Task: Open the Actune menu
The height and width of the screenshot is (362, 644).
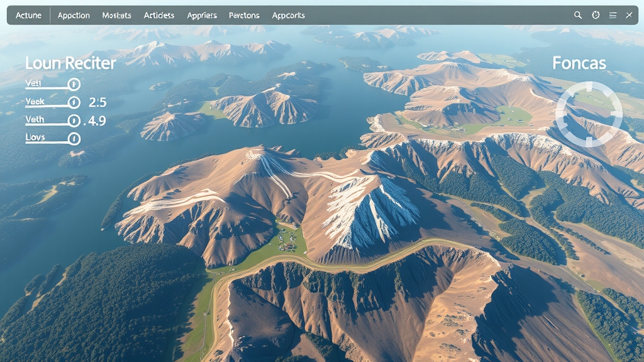Action: point(28,15)
